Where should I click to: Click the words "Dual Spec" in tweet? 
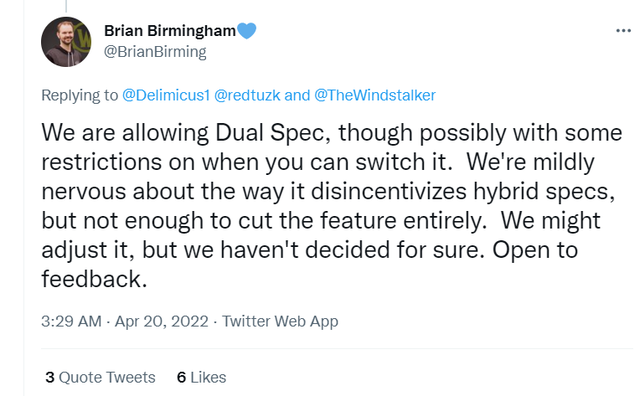point(273,133)
